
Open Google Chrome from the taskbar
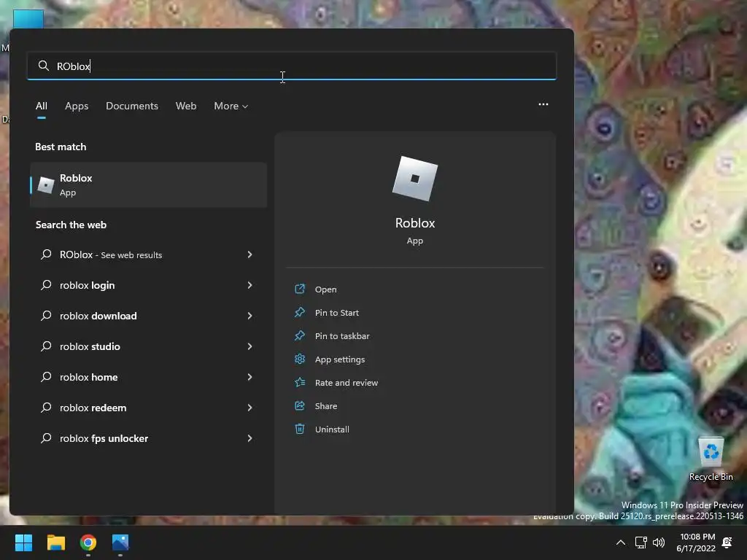pos(88,542)
